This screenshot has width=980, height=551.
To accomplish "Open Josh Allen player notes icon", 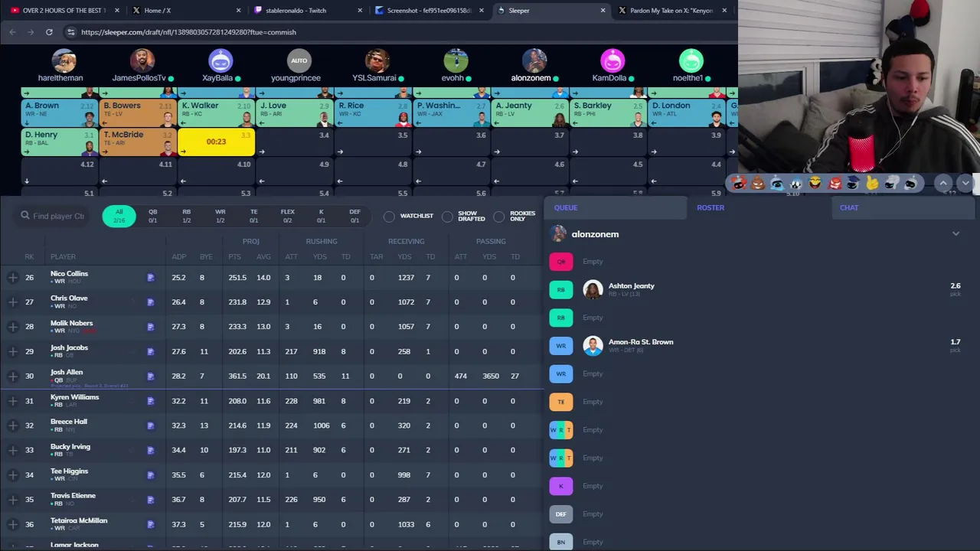I will click(x=151, y=376).
